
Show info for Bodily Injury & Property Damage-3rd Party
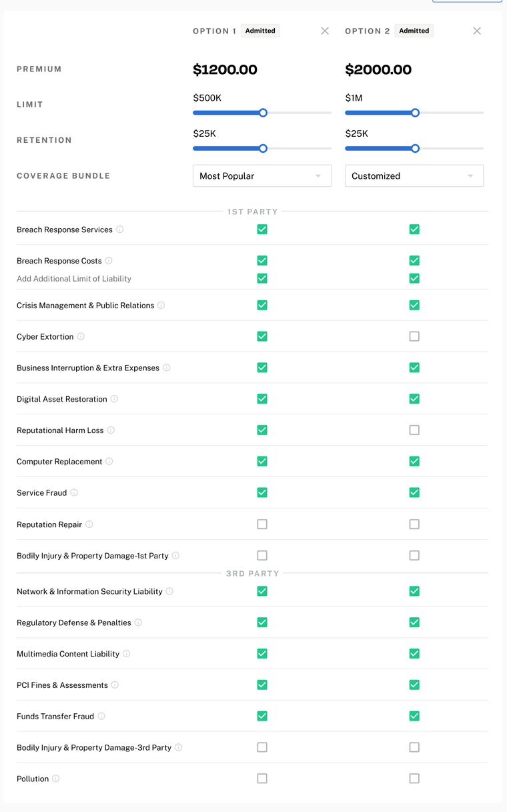(178, 748)
